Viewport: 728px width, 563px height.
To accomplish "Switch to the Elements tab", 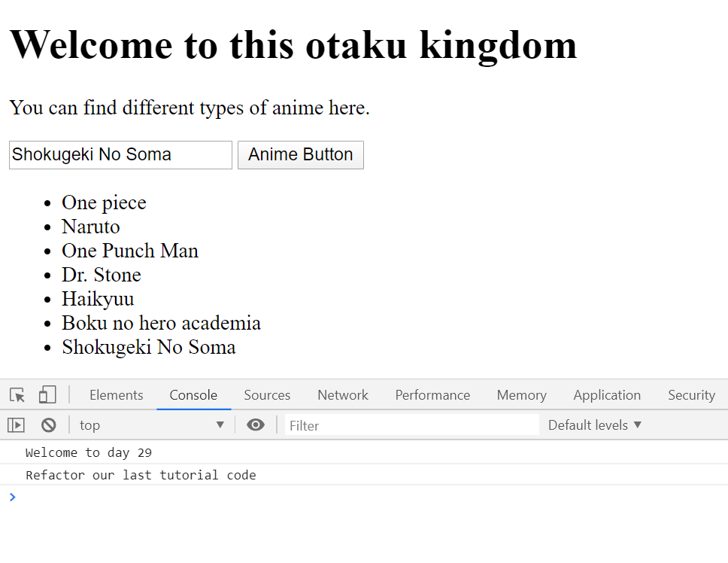I will 116,395.
